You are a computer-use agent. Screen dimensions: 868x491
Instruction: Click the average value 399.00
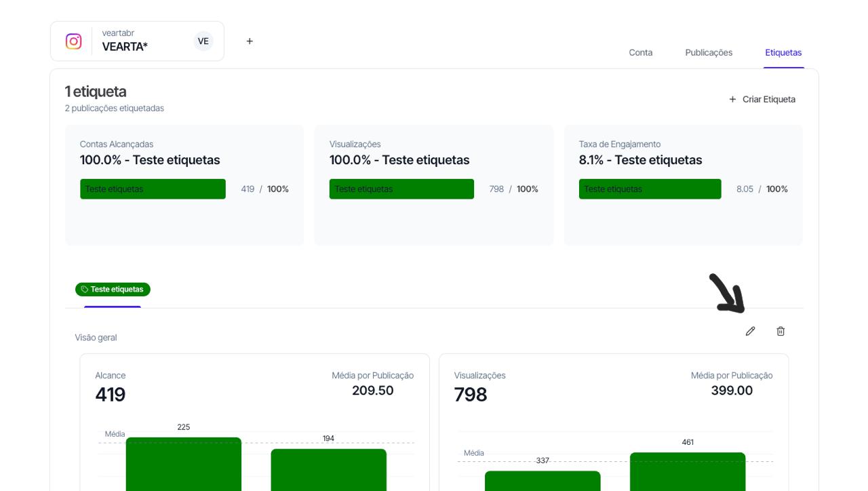click(x=732, y=391)
